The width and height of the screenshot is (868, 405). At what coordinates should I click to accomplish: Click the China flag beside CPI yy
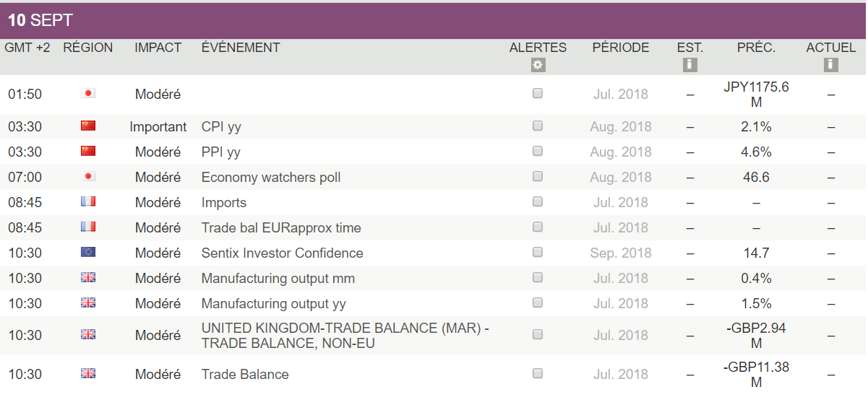click(x=88, y=126)
